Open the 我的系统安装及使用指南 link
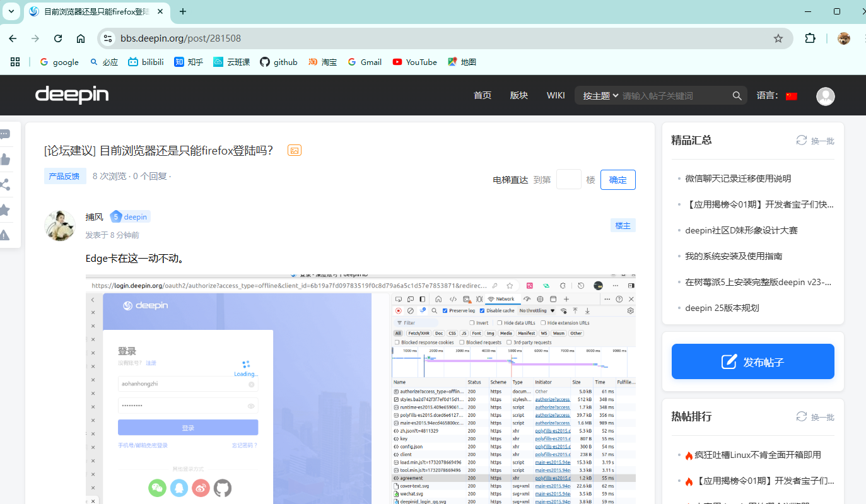This screenshot has height=504, width=866. tap(734, 256)
